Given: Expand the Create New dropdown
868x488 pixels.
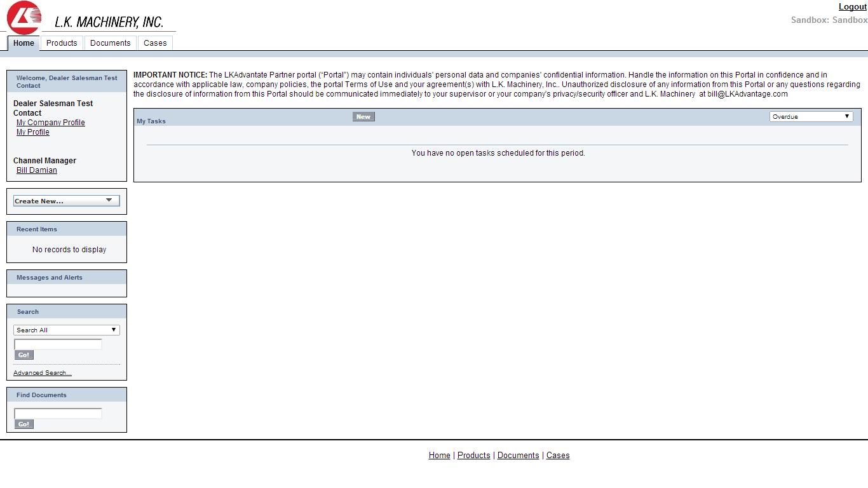Looking at the screenshot, I should tap(66, 201).
